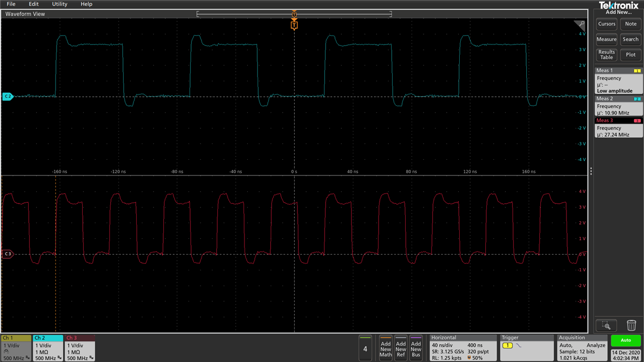This screenshot has width=644, height=362.
Task: Toggle the Ch 1 channel badge
Action: pyautogui.click(x=16, y=348)
